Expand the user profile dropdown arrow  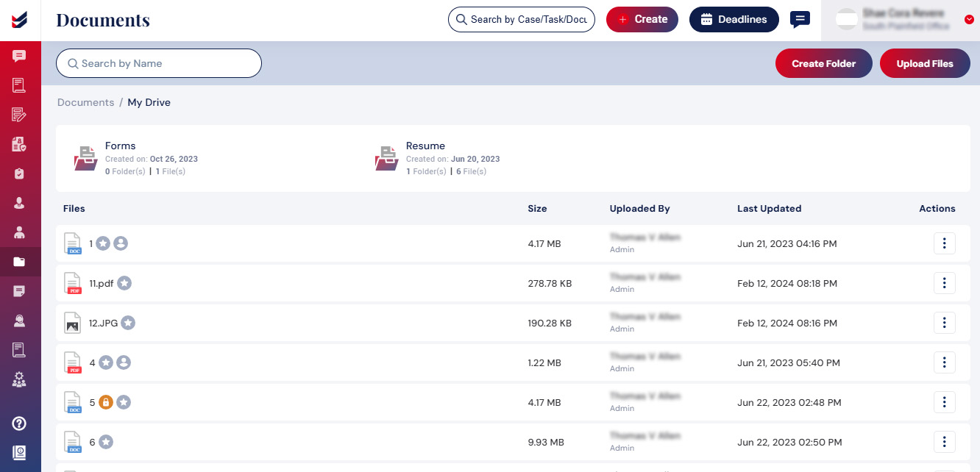(x=968, y=20)
